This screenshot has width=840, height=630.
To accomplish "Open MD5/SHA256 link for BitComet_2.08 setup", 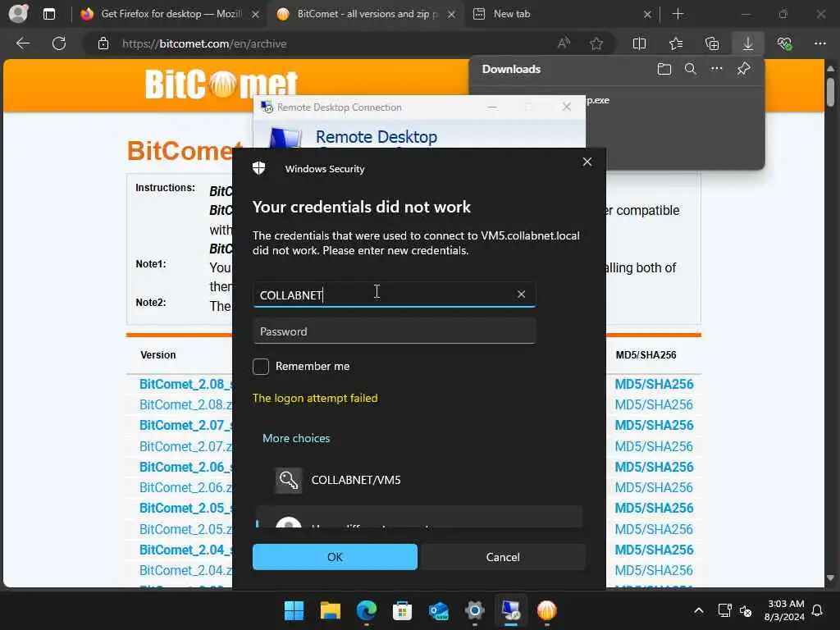I will (654, 384).
